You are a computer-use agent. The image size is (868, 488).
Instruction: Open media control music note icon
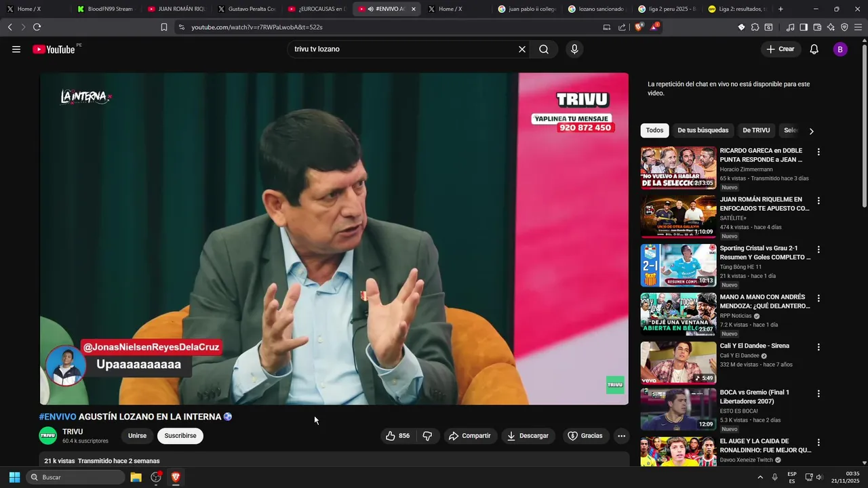[x=790, y=27]
